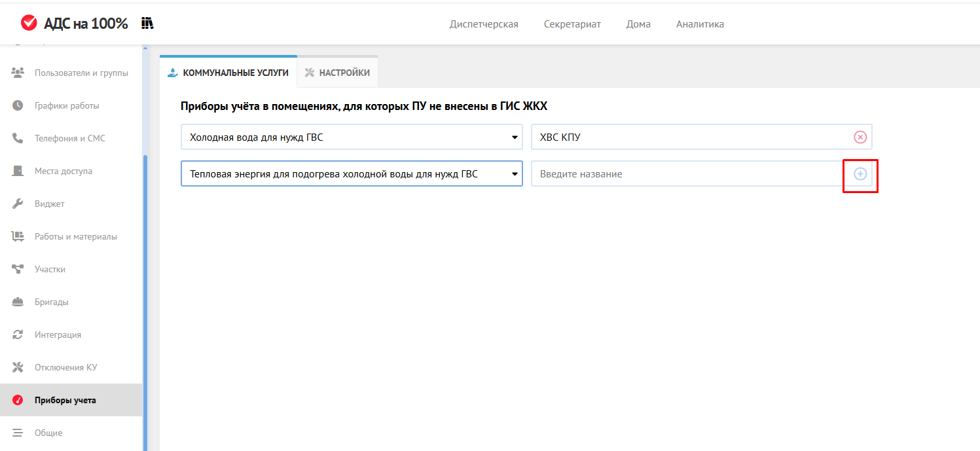This screenshot has height=451, width=980.
Task: Click the books icon next to logo
Action: click(x=147, y=24)
